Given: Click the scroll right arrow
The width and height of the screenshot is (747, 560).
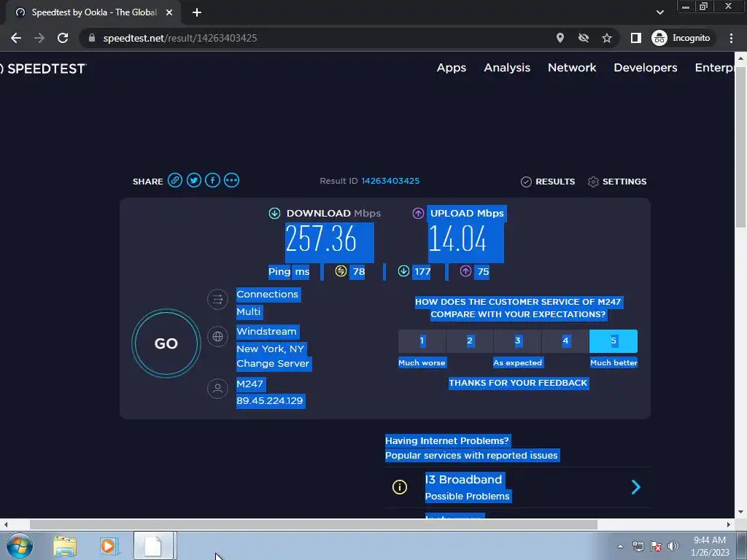Looking at the screenshot, I should click(x=729, y=524).
